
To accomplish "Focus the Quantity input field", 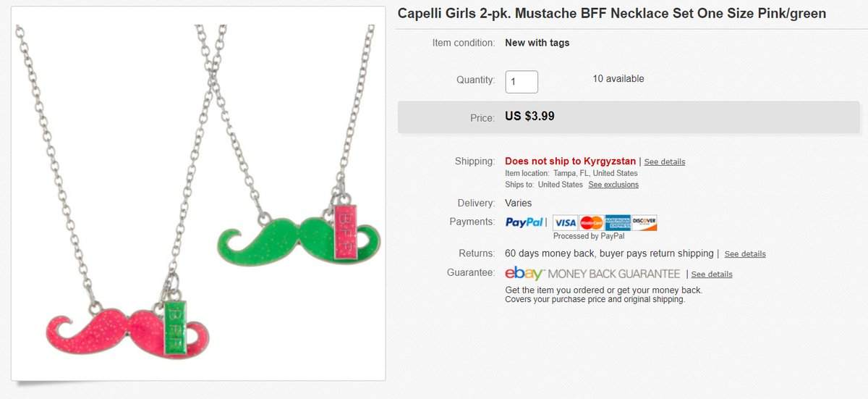I will (522, 82).
